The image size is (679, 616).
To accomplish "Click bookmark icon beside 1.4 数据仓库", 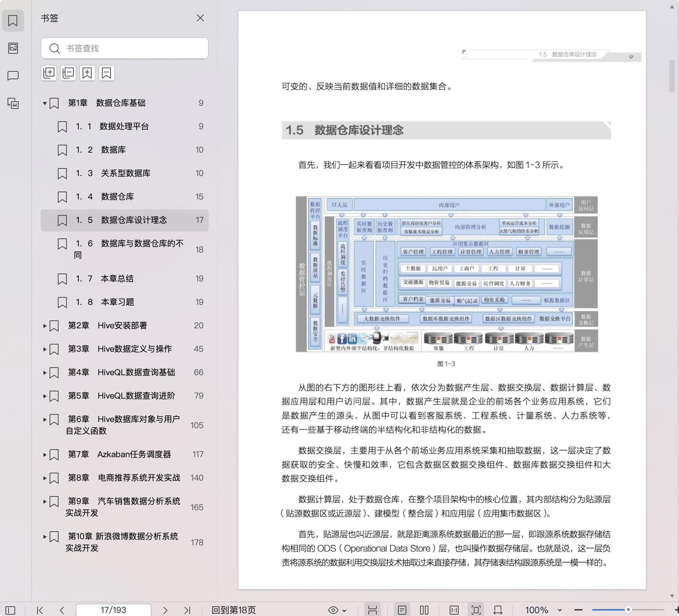I will pyautogui.click(x=62, y=197).
